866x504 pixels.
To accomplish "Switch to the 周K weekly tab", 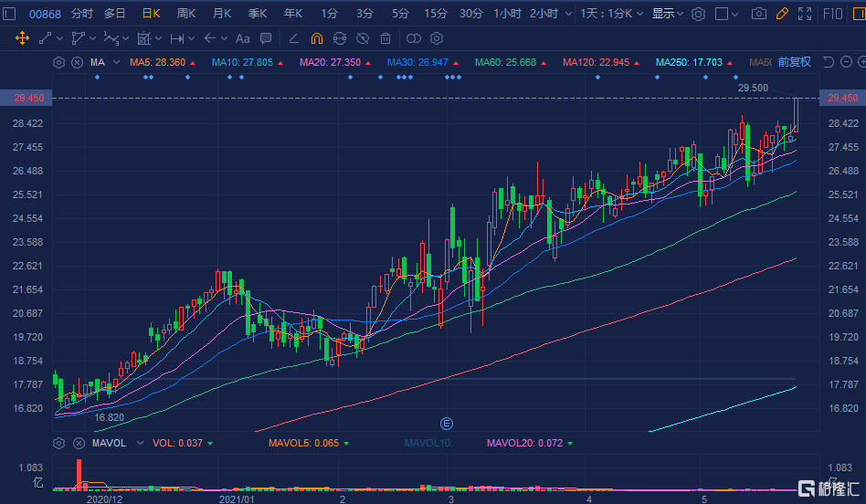I will coord(186,14).
